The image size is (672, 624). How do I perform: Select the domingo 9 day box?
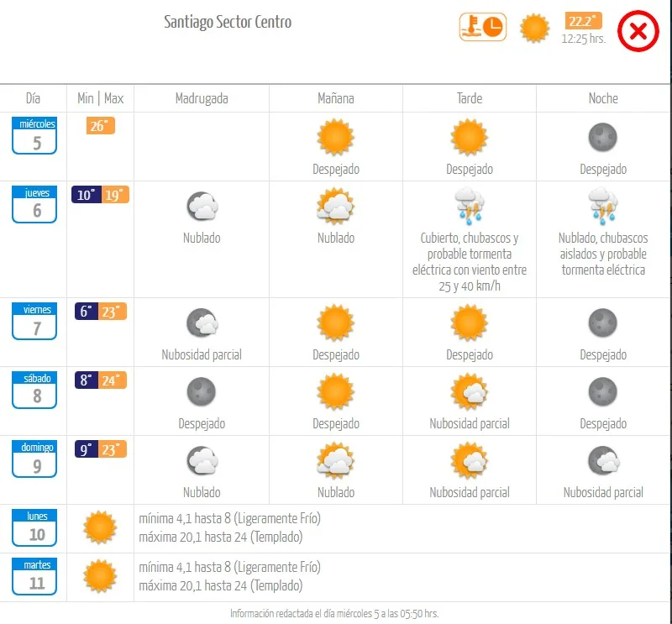point(34,459)
